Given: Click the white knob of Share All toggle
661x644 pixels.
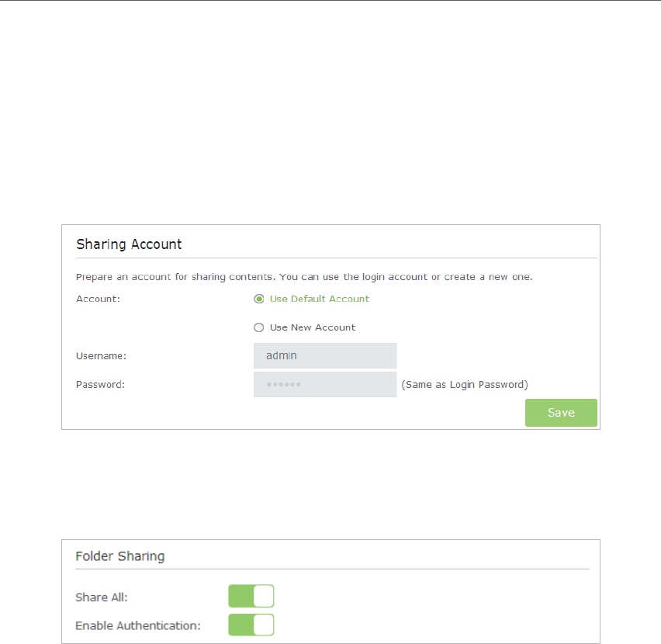Looking at the screenshot, I should [264, 596].
